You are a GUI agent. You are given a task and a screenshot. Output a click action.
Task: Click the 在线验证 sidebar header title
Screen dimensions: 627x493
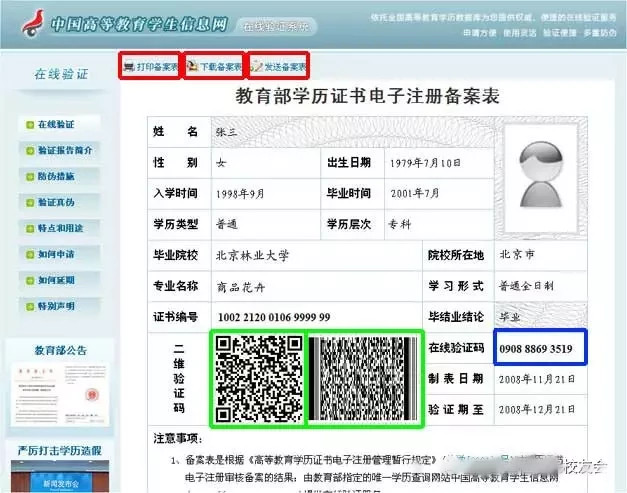pyautogui.click(x=61, y=74)
